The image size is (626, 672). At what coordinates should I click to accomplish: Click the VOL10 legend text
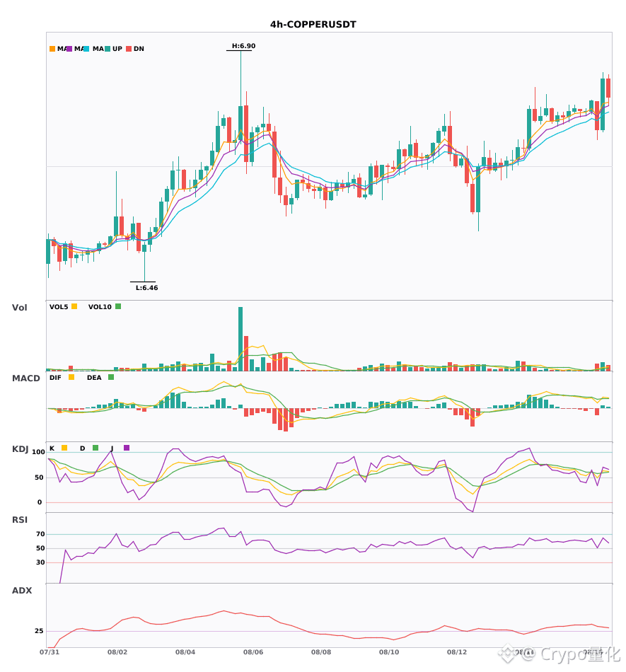click(x=100, y=307)
